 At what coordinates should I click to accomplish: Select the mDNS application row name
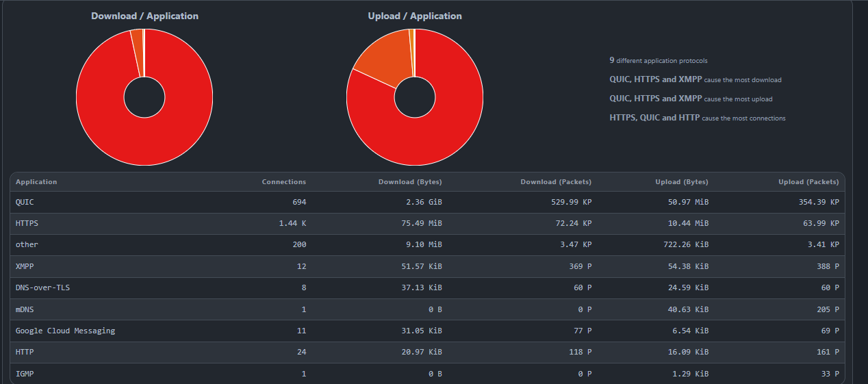pyautogui.click(x=25, y=309)
